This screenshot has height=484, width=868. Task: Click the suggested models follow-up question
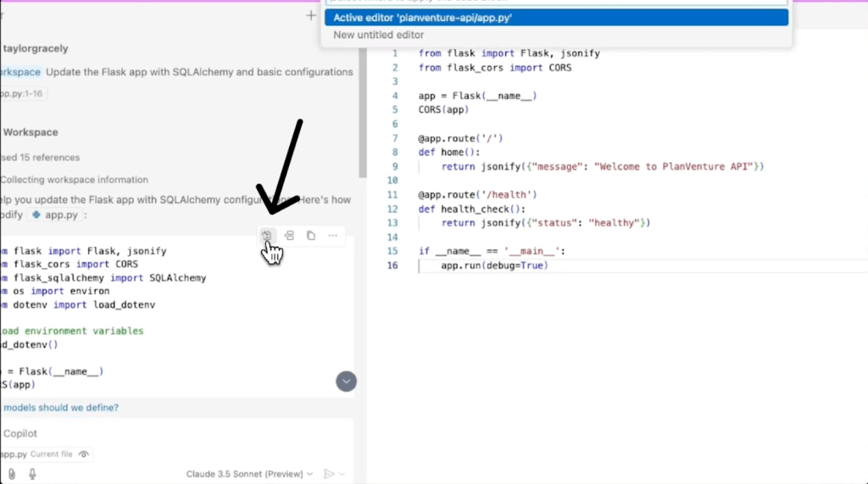(x=59, y=408)
